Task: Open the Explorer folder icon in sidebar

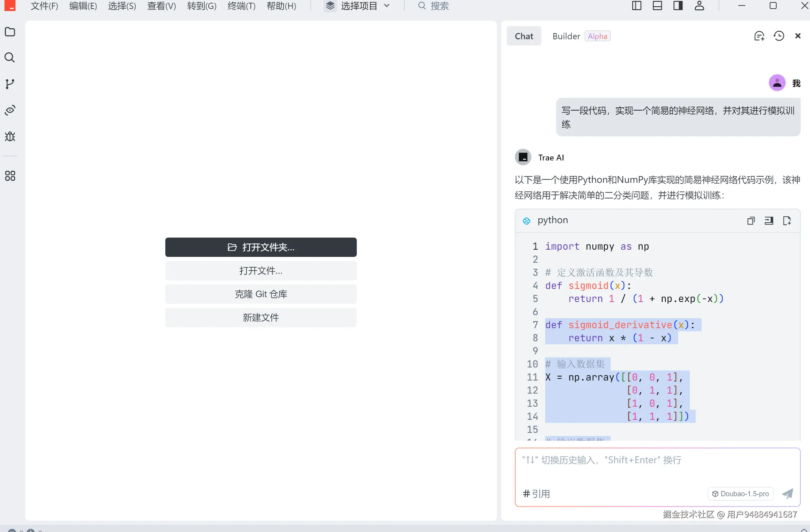Action: click(x=10, y=32)
